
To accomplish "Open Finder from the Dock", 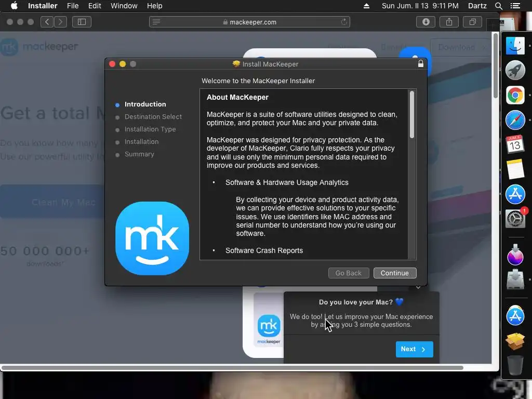I will click(515, 46).
